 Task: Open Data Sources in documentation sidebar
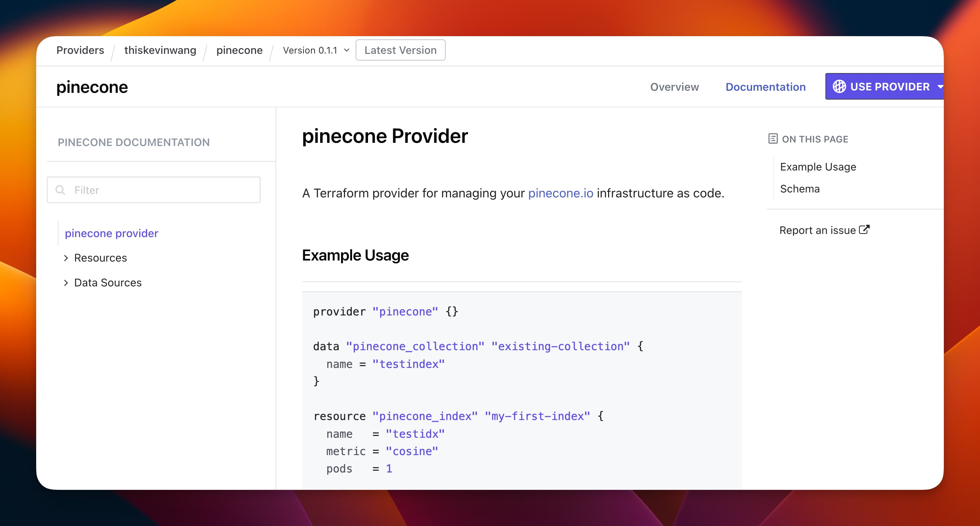[x=108, y=282]
